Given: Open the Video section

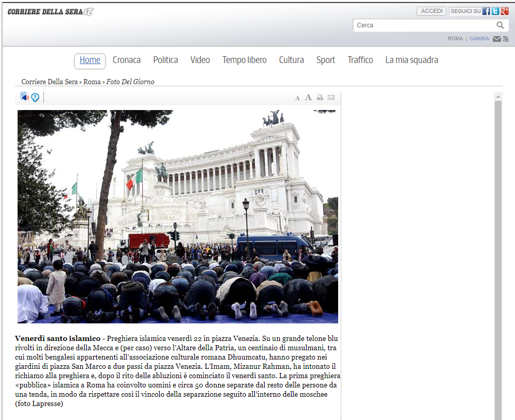Looking at the screenshot, I should [200, 60].
